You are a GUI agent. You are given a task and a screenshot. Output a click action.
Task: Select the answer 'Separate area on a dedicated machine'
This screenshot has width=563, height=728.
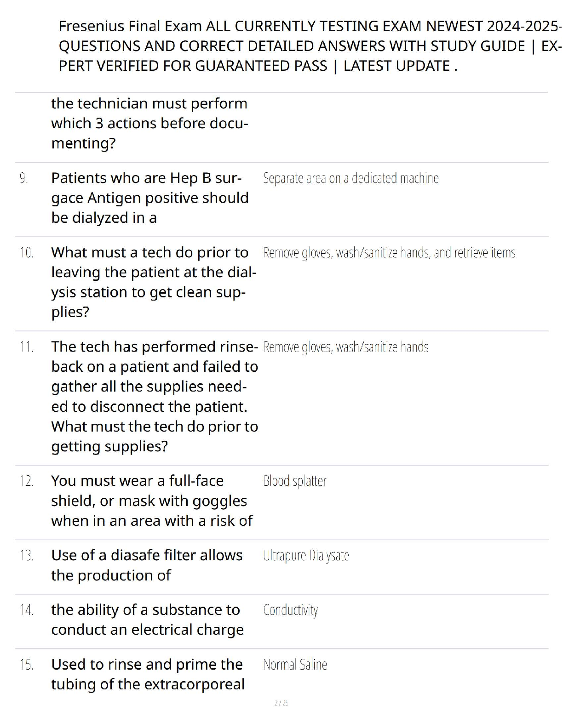[350, 178]
